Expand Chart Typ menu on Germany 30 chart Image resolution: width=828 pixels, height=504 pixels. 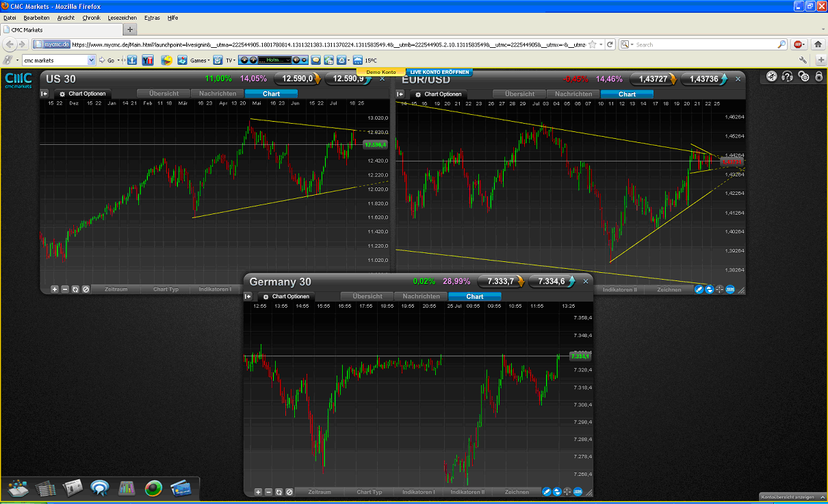pos(369,492)
